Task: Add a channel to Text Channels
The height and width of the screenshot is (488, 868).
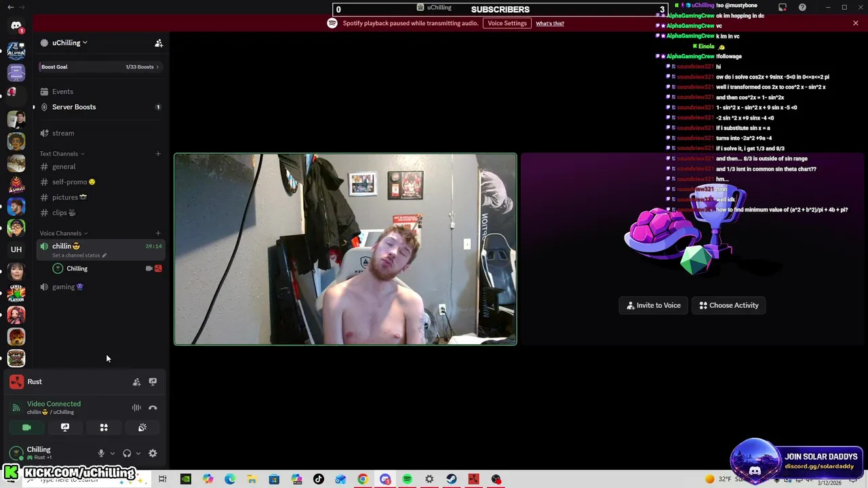Action: [158, 154]
